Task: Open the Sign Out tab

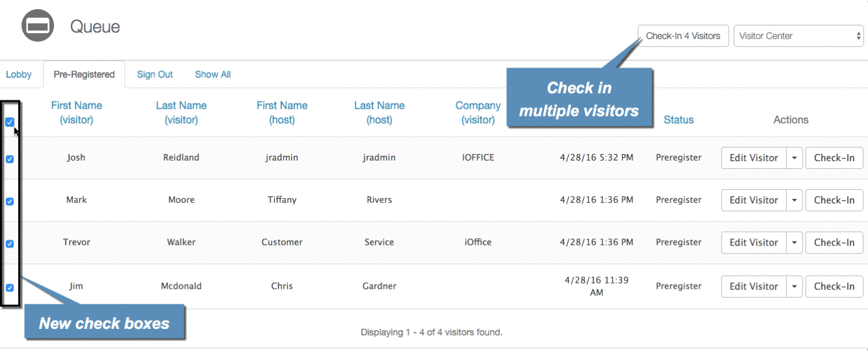Action: pos(155,75)
